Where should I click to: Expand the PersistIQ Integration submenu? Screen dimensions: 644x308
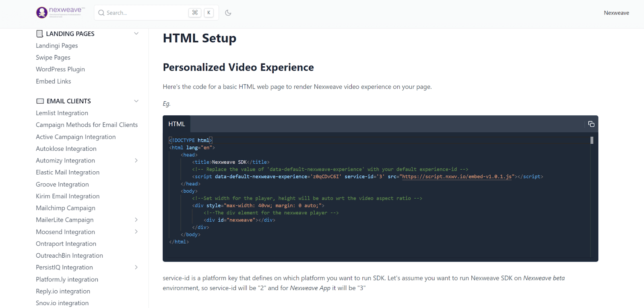pos(136,267)
